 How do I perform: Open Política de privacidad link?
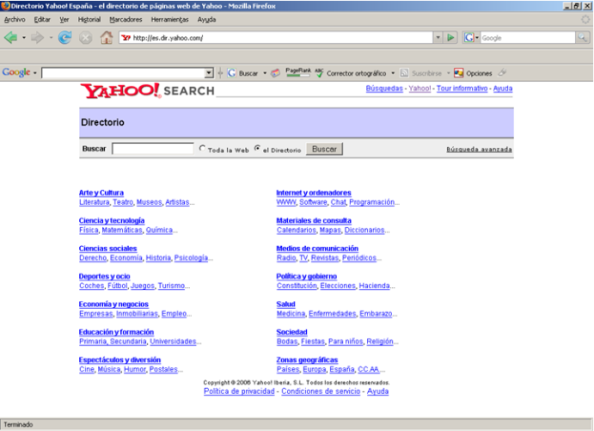click(x=239, y=391)
